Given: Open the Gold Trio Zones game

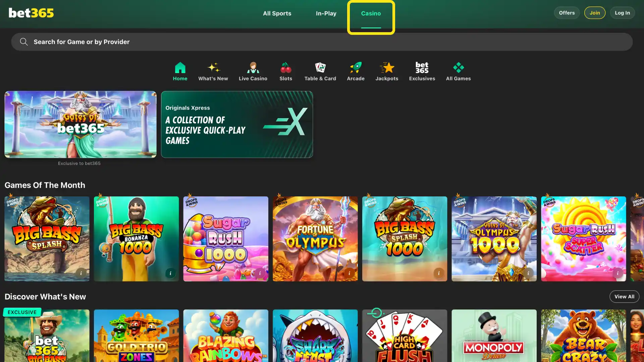Looking at the screenshot, I should point(136,336).
